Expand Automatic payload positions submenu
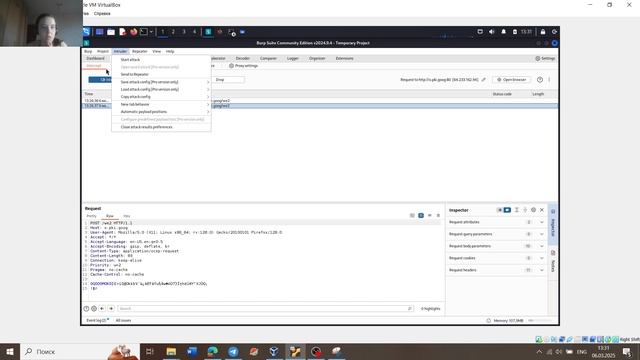Image resolution: width=640 pixels, height=360 pixels. click(x=161, y=112)
